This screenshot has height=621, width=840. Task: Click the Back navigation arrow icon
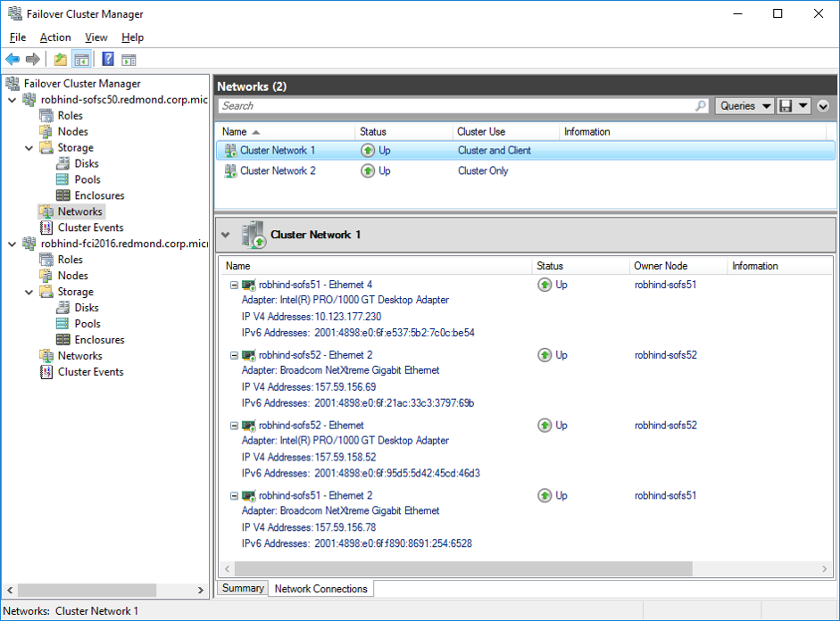click(12, 59)
